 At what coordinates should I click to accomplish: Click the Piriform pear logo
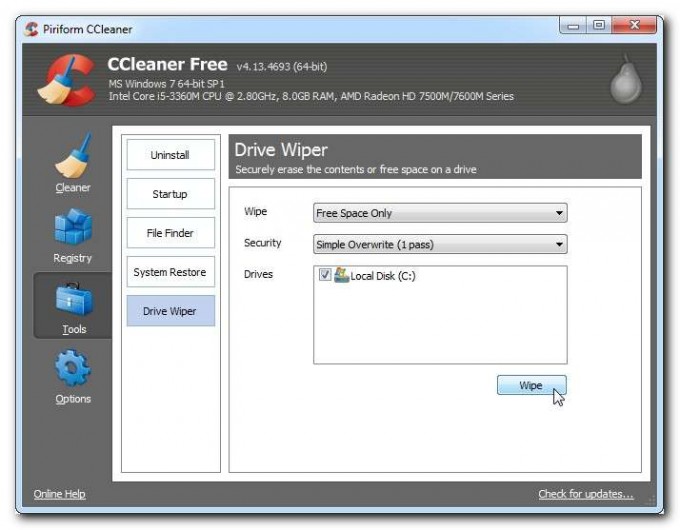coord(626,80)
